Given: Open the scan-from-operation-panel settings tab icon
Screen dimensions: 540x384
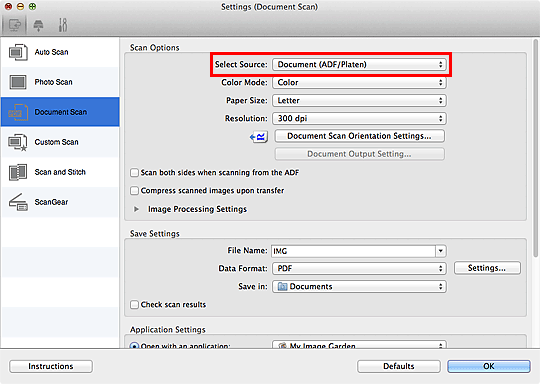Looking at the screenshot, I should [38, 25].
